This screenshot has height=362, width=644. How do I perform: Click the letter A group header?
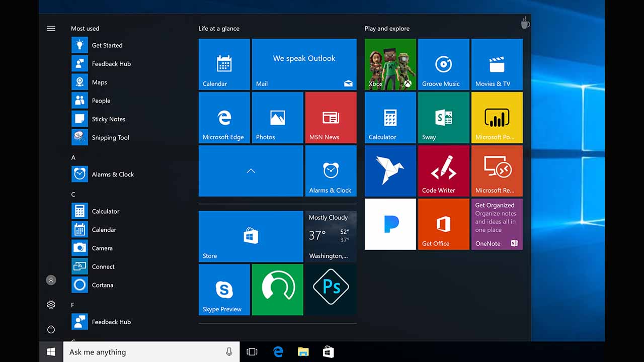click(x=73, y=158)
